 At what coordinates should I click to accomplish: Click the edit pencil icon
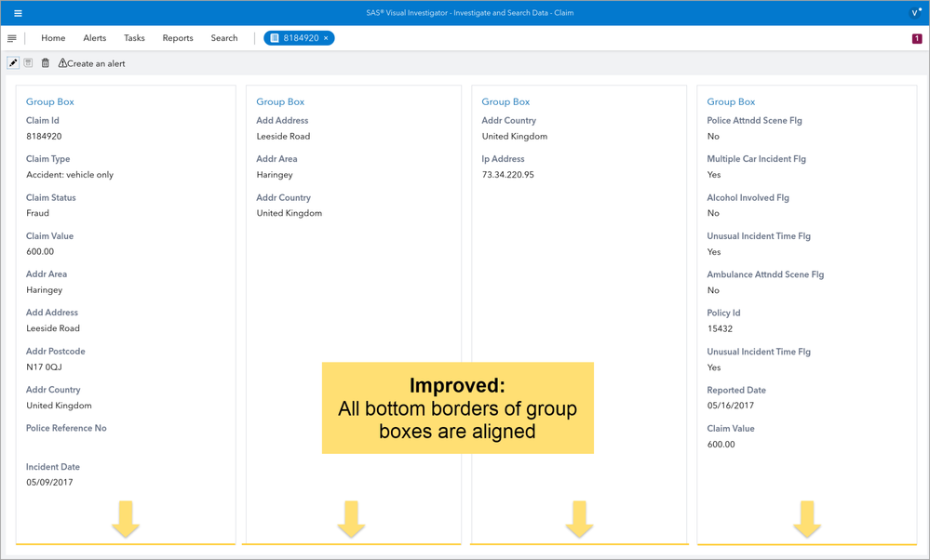click(x=13, y=63)
